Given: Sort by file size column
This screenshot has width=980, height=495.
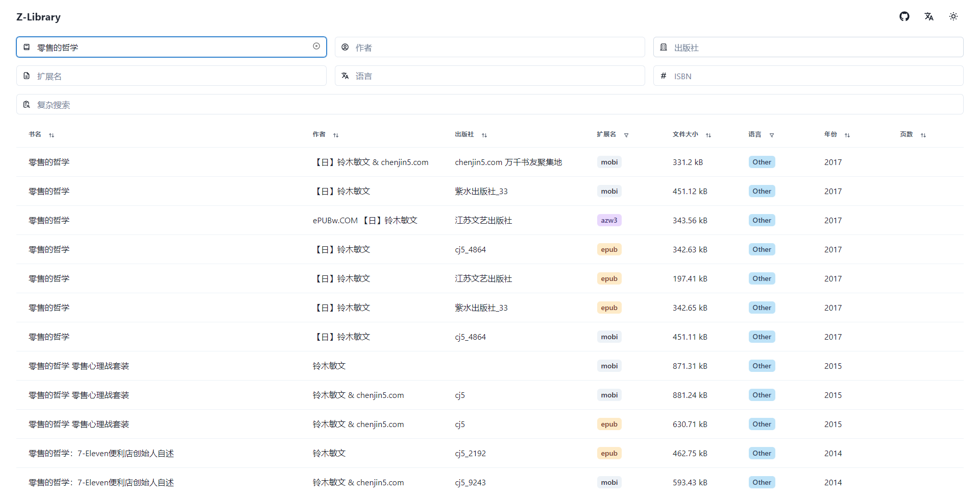Looking at the screenshot, I should pyautogui.click(x=708, y=135).
